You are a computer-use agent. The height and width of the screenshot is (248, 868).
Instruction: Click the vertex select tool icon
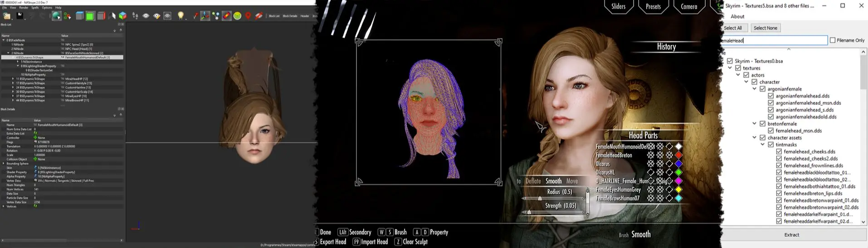coord(67,16)
